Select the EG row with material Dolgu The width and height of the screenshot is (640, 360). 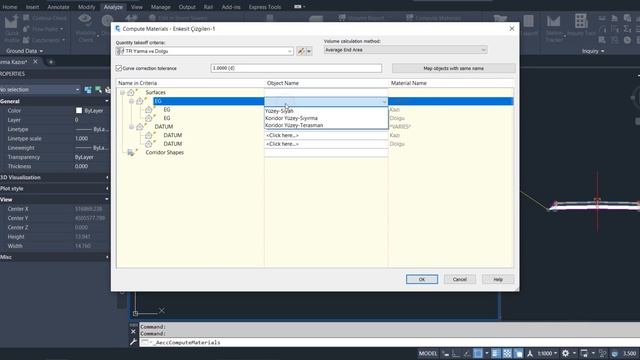click(x=167, y=118)
